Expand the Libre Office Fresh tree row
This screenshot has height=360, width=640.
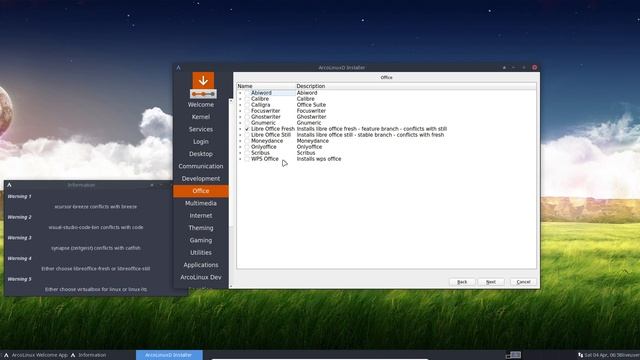pyautogui.click(x=240, y=129)
